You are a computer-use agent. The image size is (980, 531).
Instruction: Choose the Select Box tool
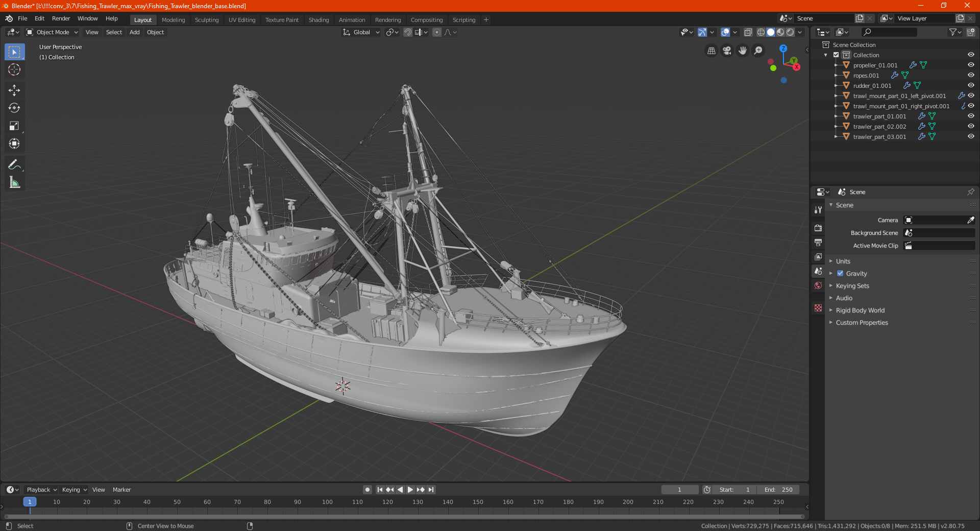pos(14,52)
